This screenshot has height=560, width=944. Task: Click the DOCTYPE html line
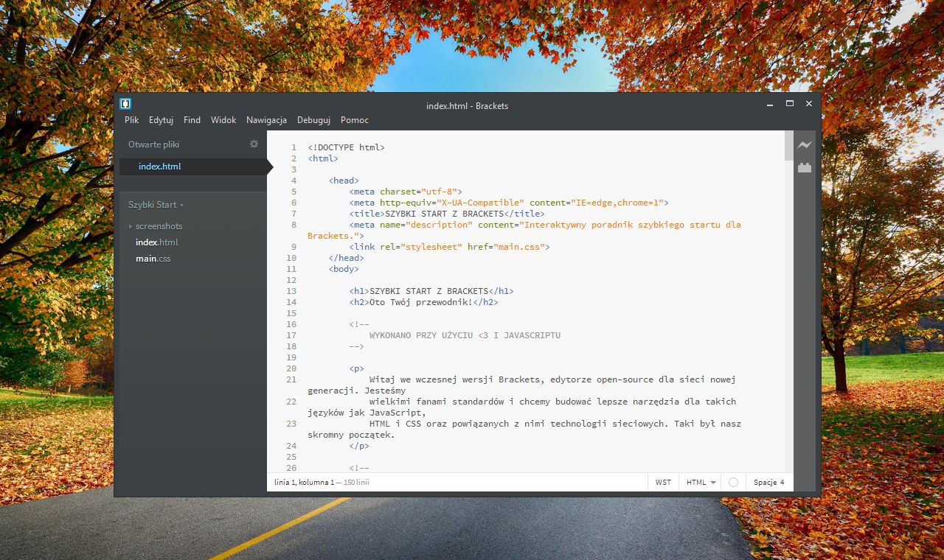(x=347, y=147)
